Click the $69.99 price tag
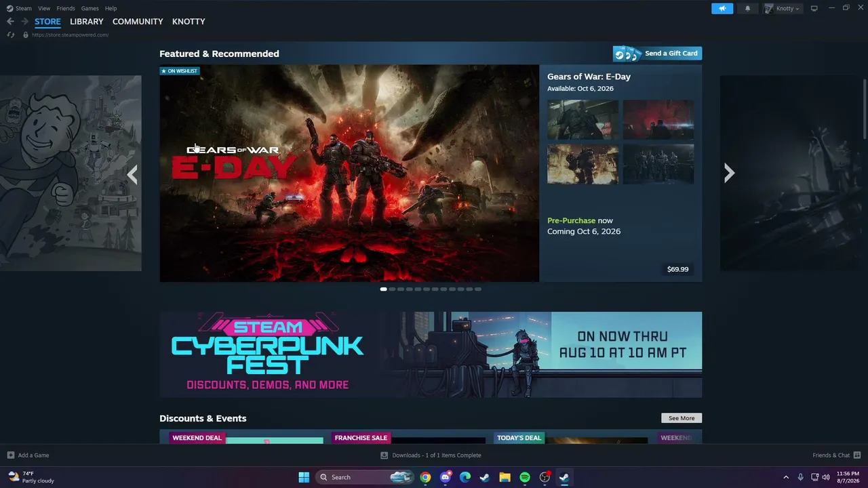868x488 pixels. pos(677,269)
